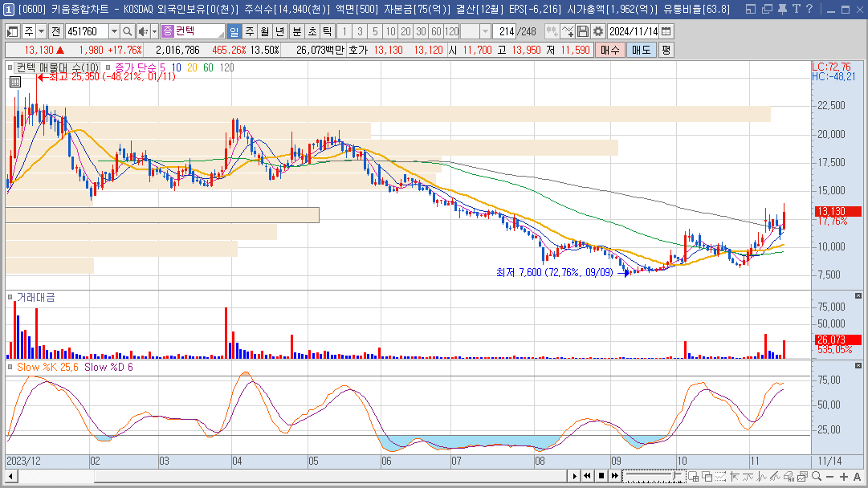Collapse the Slow stochastic panel with its X box
Viewport: 868px width, 488px height.
pos(858,366)
